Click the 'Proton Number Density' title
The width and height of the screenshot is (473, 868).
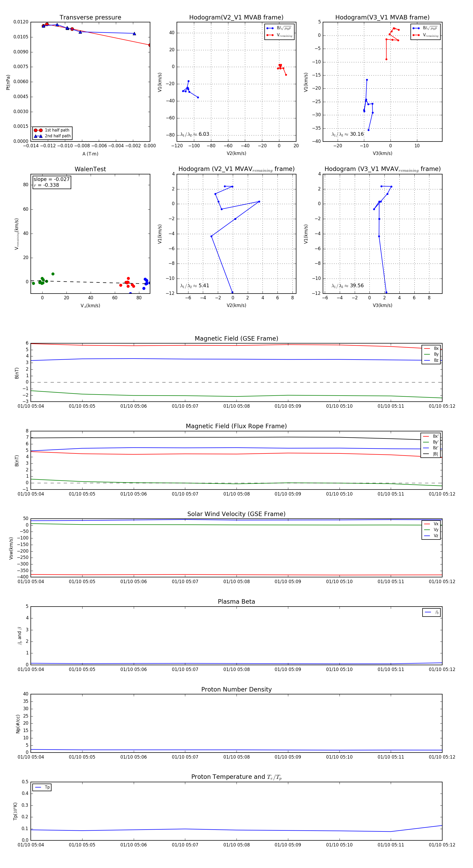[x=236, y=689]
